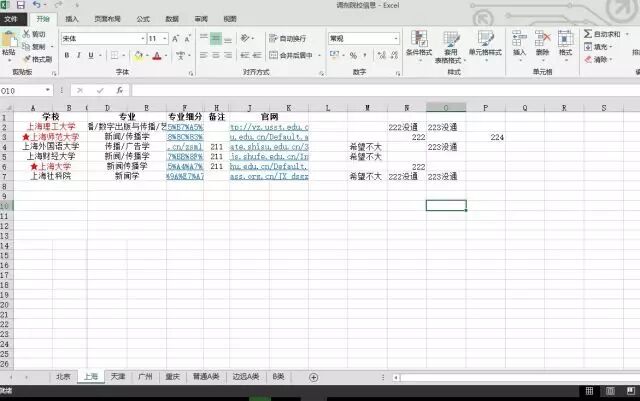Viewport: 640px width, 401px height.
Task: Cut the selected cells
Action: (34, 34)
